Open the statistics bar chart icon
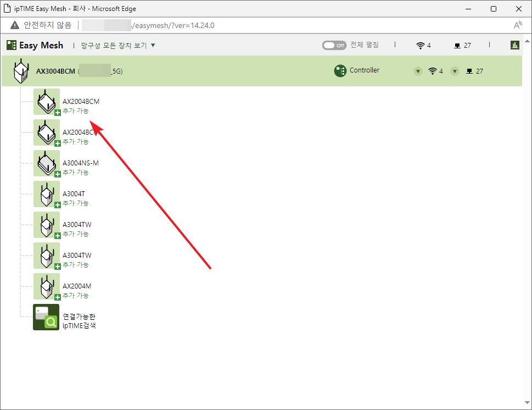Screen dimensions: 532x410 (514, 45)
